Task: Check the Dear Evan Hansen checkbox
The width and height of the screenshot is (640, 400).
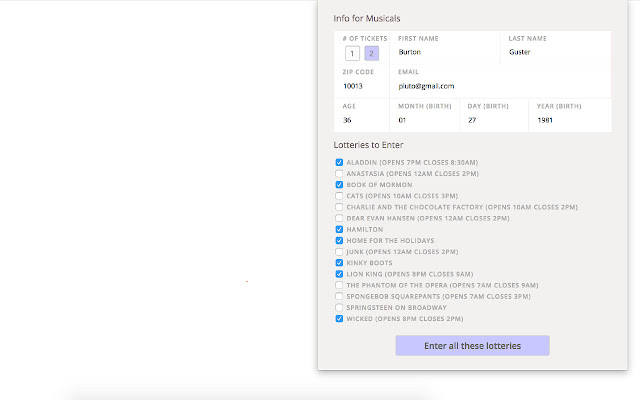Action: (339, 218)
